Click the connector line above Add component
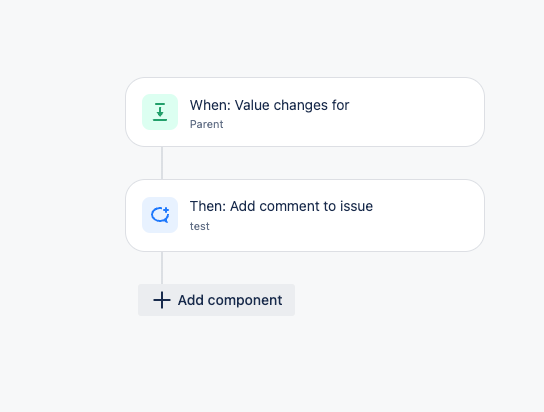The height and width of the screenshot is (412, 544). 162,268
